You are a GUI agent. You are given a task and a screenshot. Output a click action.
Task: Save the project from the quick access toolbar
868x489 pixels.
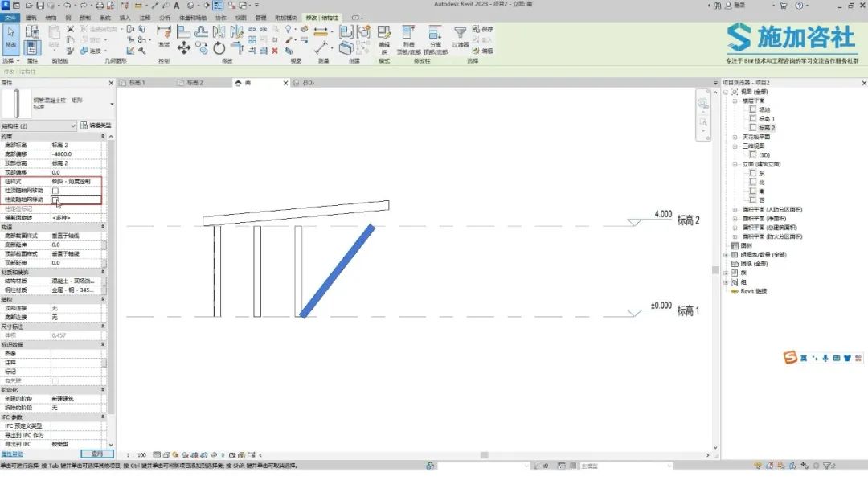click(x=40, y=6)
